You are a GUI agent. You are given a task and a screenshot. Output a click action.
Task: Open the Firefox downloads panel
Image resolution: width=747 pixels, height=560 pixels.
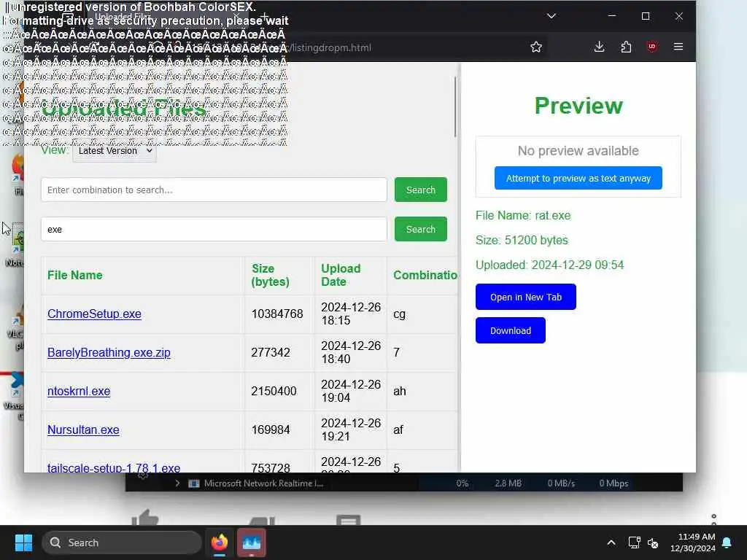tap(600, 47)
